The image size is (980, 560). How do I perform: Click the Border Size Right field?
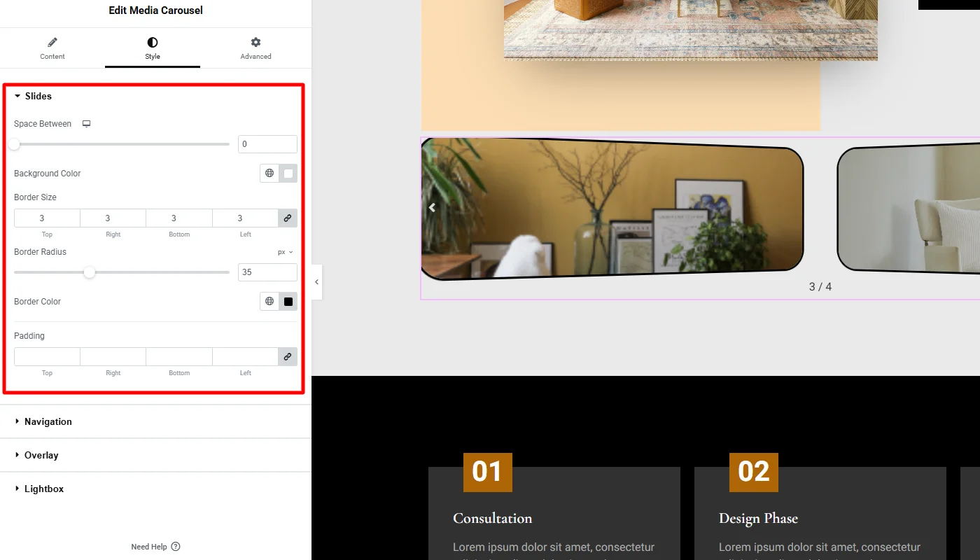point(113,218)
